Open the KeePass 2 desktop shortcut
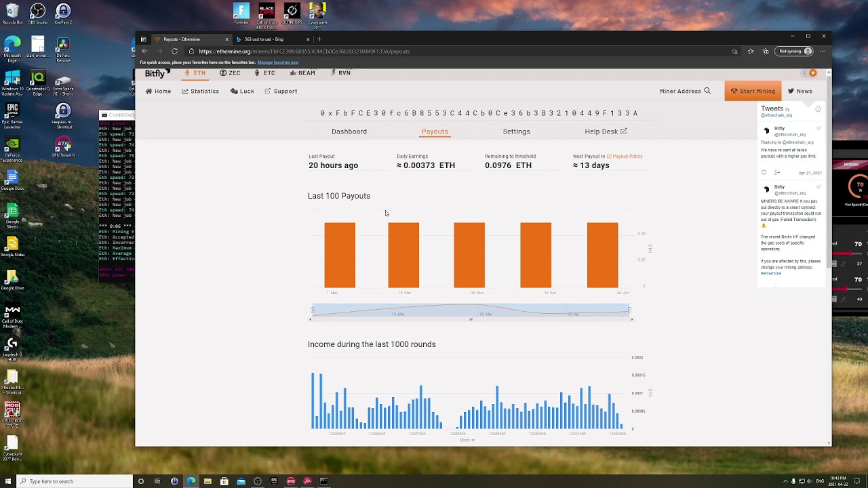 pyautogui.click(x=63, y=13)
